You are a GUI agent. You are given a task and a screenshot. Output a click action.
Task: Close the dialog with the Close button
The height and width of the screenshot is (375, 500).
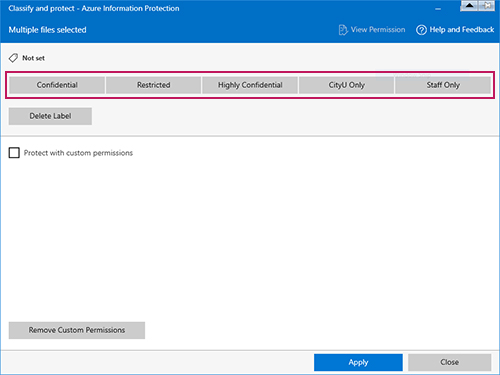449,362
